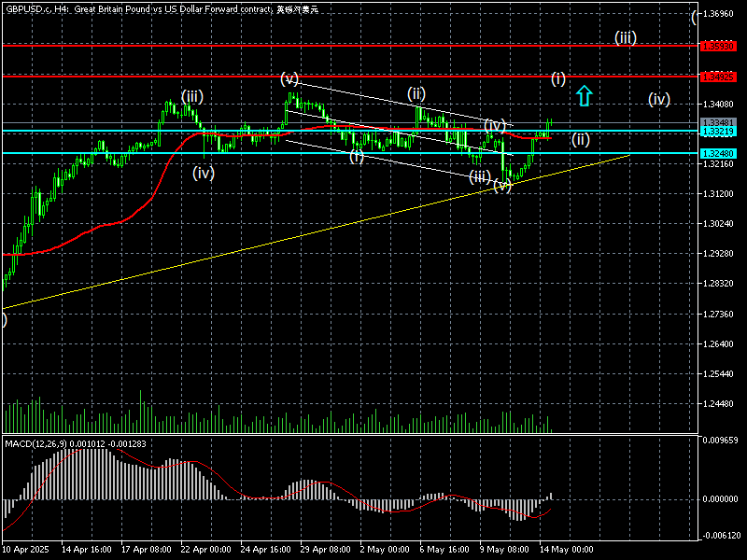Select the red 1.34925 price level tag
Viewport: 747px width, 560px height.
(718, 77)
